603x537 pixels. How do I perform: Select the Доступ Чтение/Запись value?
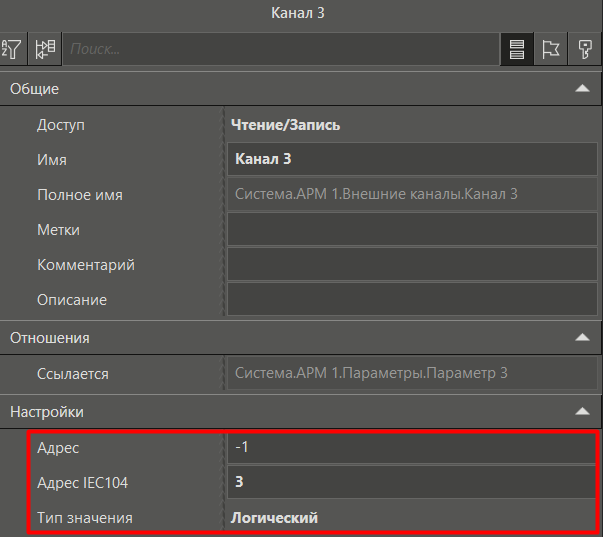click(x=412, y=125)
